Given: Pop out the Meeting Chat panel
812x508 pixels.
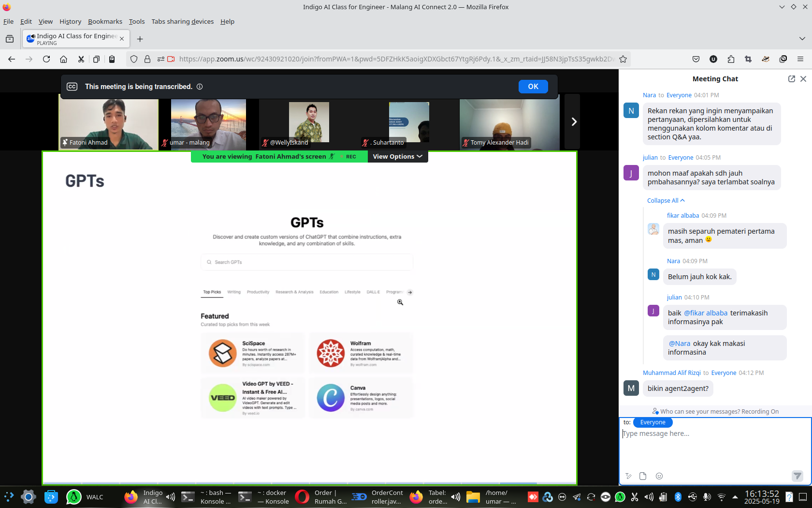Looking at the screenshot, I should 792,79.
